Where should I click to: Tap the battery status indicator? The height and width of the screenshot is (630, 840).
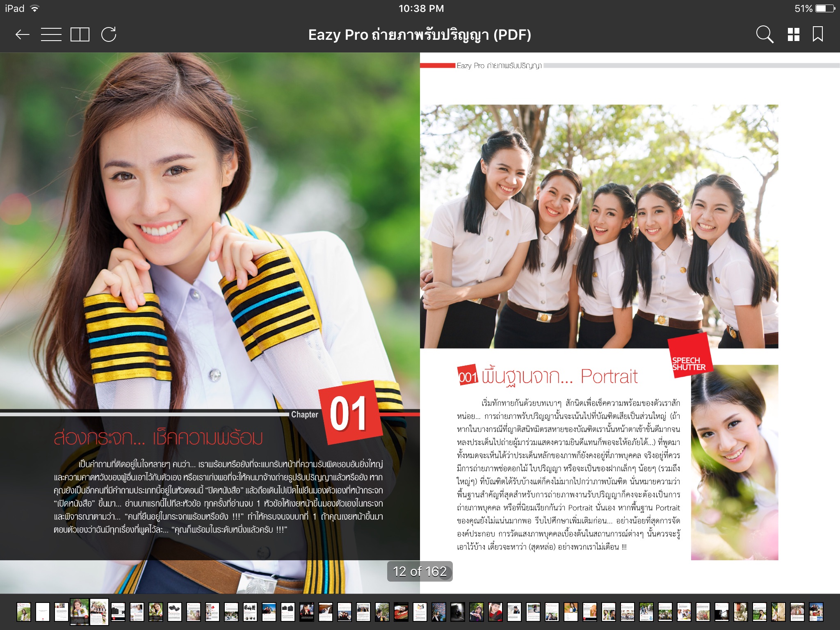coord(825,8)
